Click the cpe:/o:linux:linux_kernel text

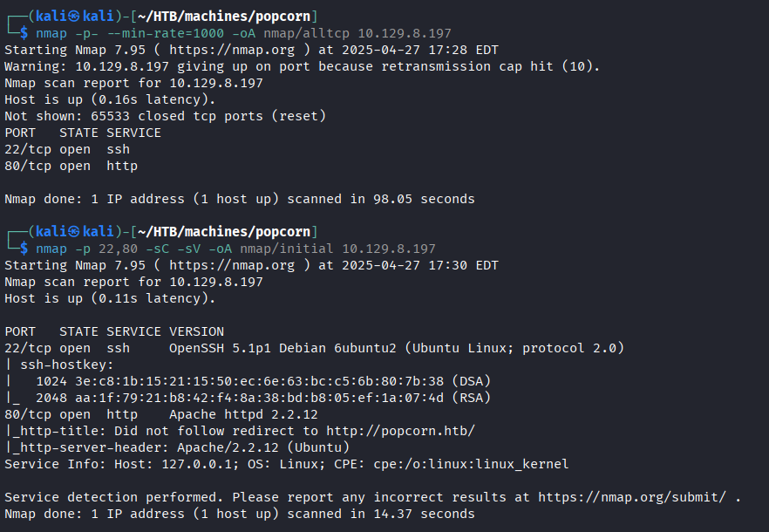pos(471,464)
